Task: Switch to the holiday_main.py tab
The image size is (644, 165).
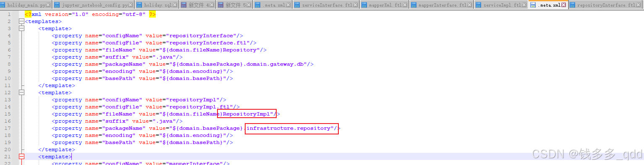Action: point(26,5)
